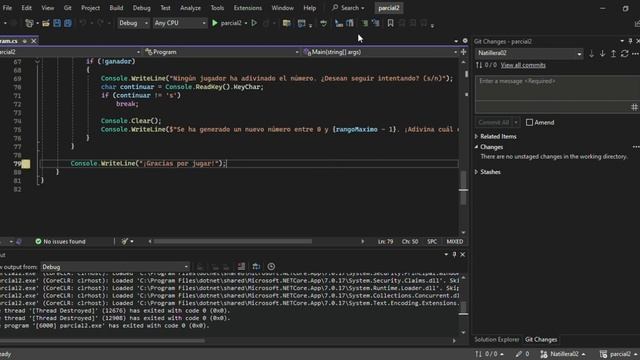
Task: Click the MIXED line endings indicator
Action: point(455,242)
